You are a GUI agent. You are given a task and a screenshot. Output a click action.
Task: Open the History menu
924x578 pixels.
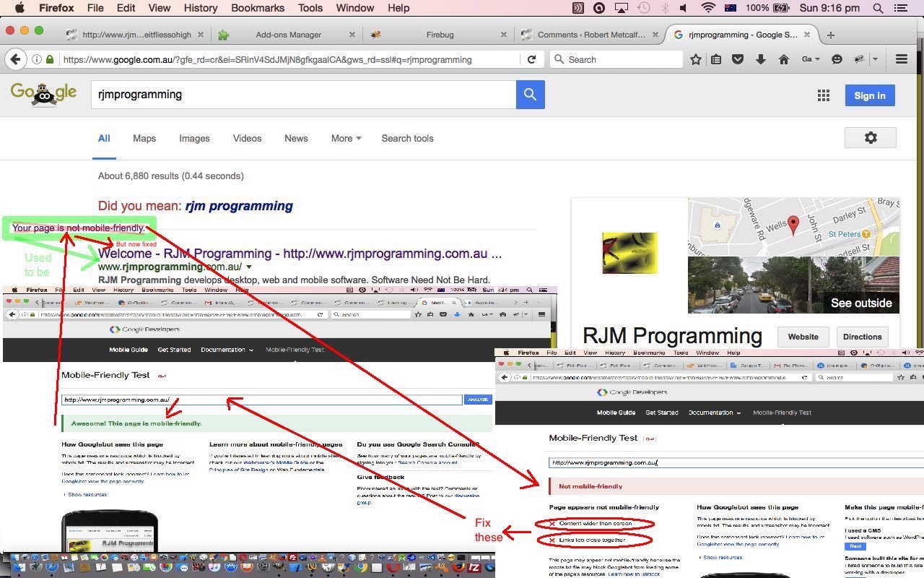point(200,8)
